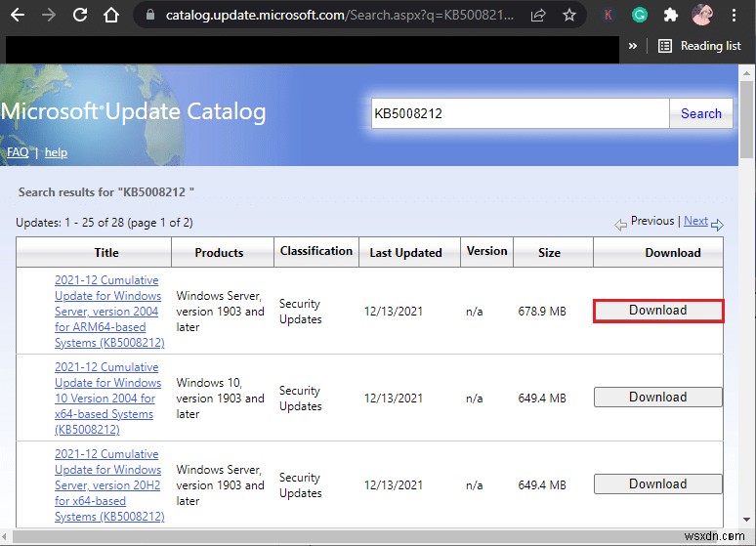Open the Extensions puzzle piece menu
The height and width of the screenshot is (546, 756).
coord(670,16)
